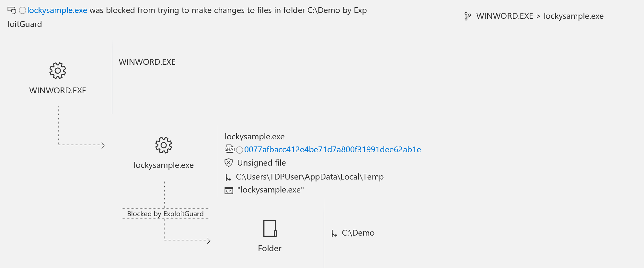
Task: Select the circle next to the SHA1 hash
Action: click(239, 150)
